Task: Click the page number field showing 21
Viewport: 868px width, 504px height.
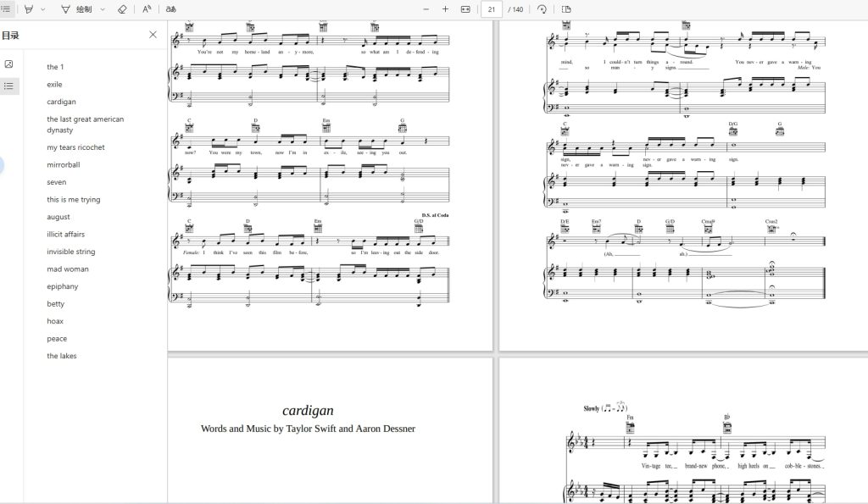Action: coord(492,9)
